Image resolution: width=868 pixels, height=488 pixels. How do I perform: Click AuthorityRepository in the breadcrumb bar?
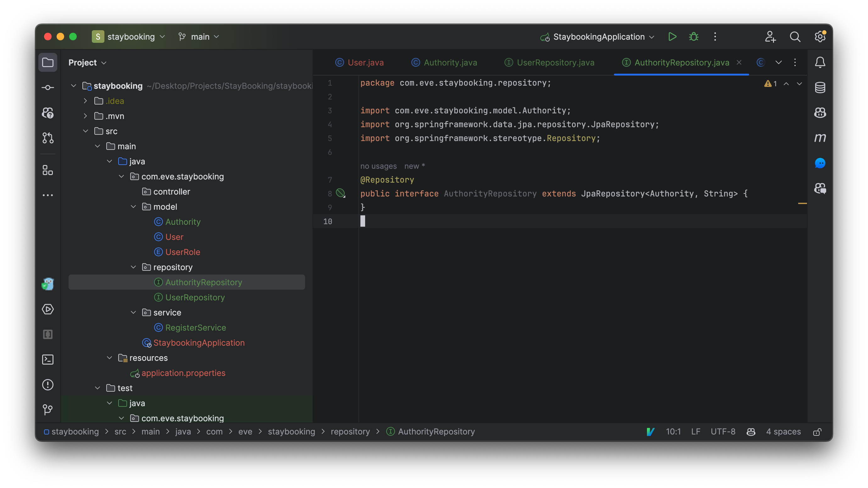(436, 432)
